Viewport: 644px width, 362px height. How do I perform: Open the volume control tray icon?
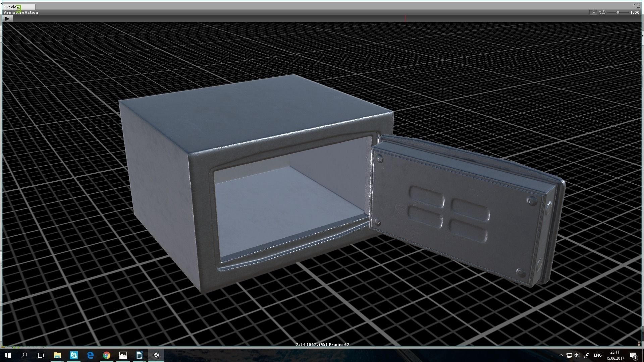(x=577, y=355)
